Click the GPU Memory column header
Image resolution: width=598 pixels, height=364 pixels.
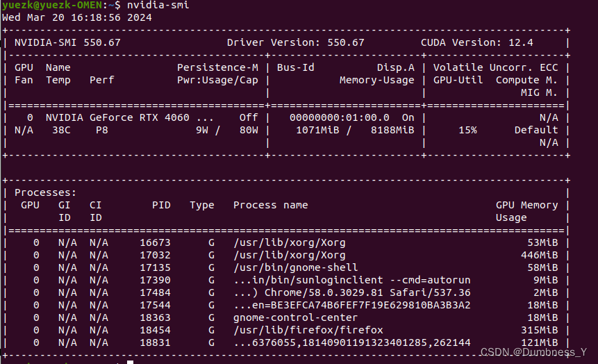pos(526,206)
